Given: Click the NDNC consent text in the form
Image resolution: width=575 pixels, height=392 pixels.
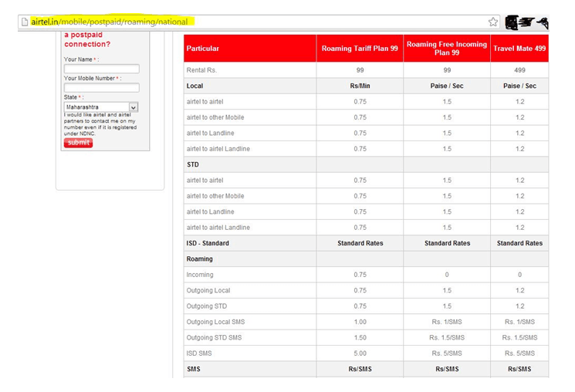Looking at the screenshot, I should pyautogui.click(x=100, y=124).
